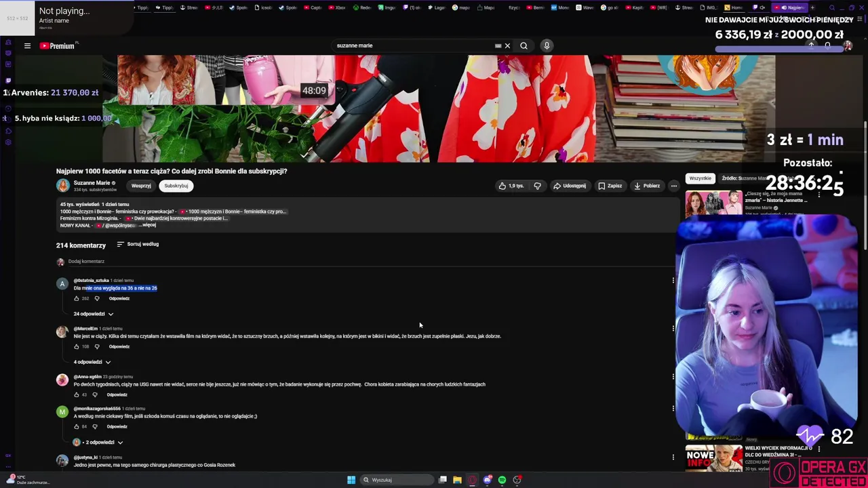Open options menu for @monikazagorska6556's comment
This screenshot has width=868, height=488.
click(x=673, y=408)
